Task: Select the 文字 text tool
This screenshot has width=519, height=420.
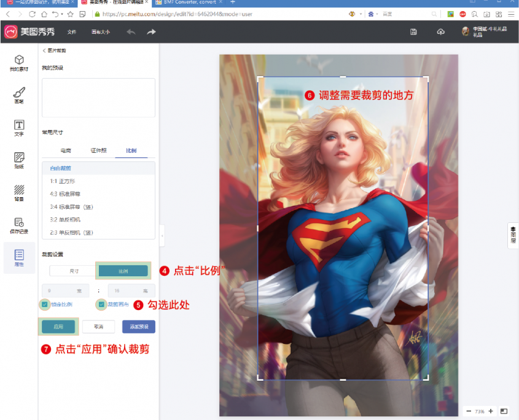Action: [x=19, y=128]
